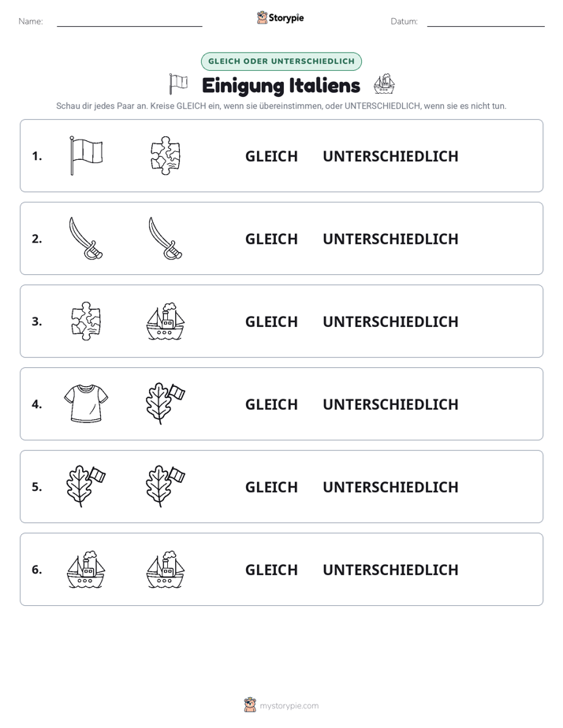
Task: Click the left sword icon in row 2
Action: 86,238
